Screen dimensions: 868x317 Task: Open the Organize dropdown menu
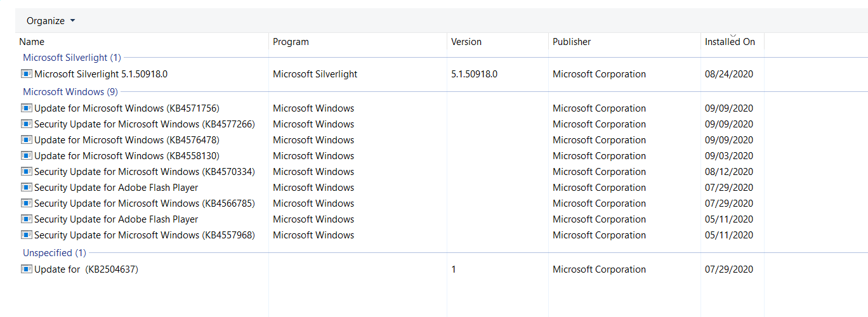pyautogui.click(x=51, y=21)
